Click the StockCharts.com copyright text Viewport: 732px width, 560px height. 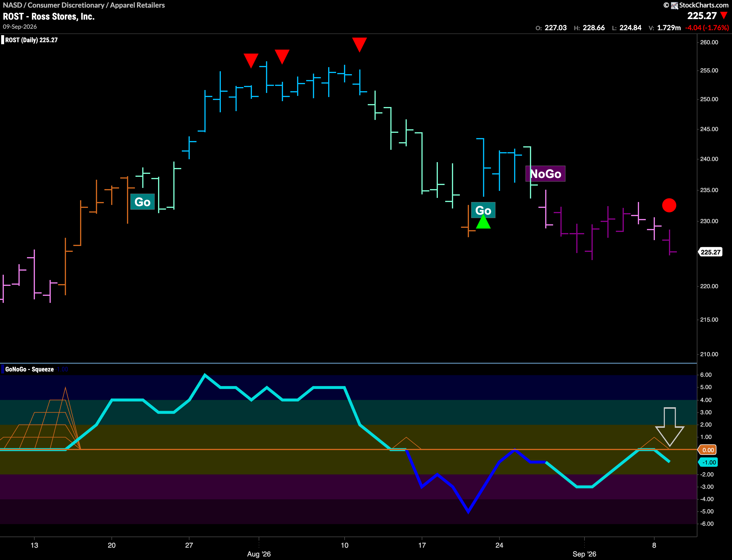(x=704, y=5)
